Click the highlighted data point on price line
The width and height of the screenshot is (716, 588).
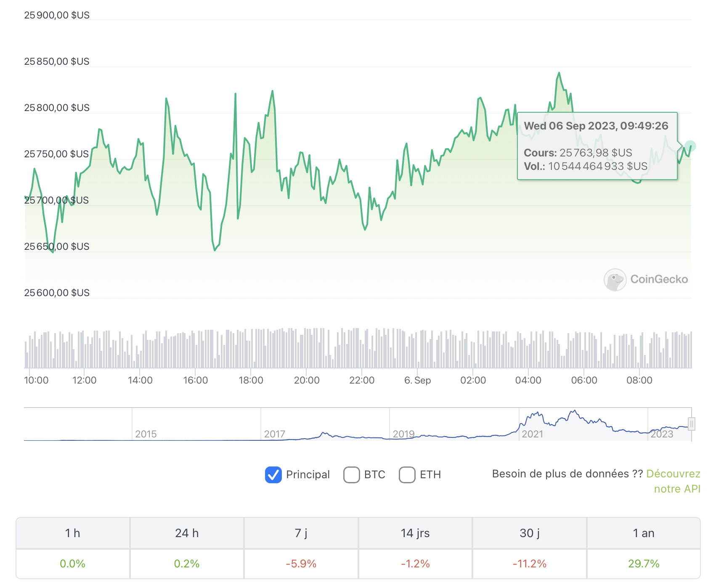[690, 146]
